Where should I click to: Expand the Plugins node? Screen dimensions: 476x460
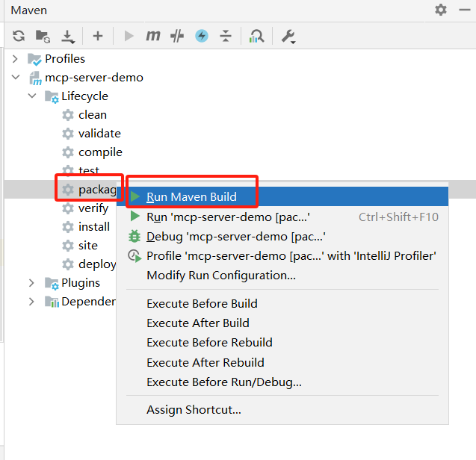pyautogui.click(x=31, y=283)
